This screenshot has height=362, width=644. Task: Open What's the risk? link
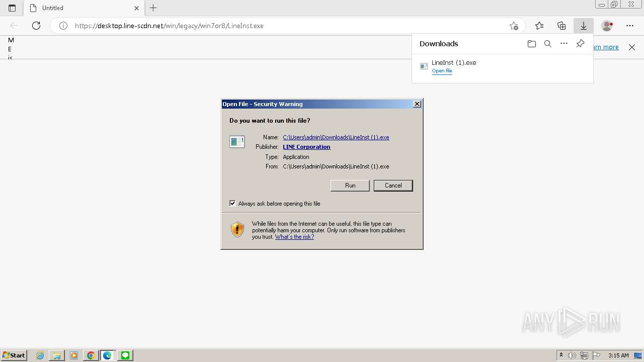[x=294, y=237]
